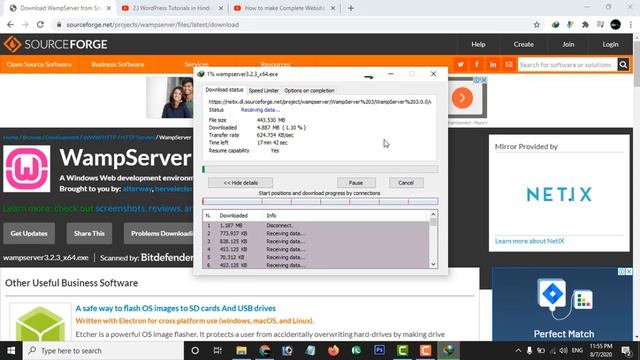Screen dimensions: 640x360
Task: Open the SourceForge Facebook icon
Action: (476, 64)
